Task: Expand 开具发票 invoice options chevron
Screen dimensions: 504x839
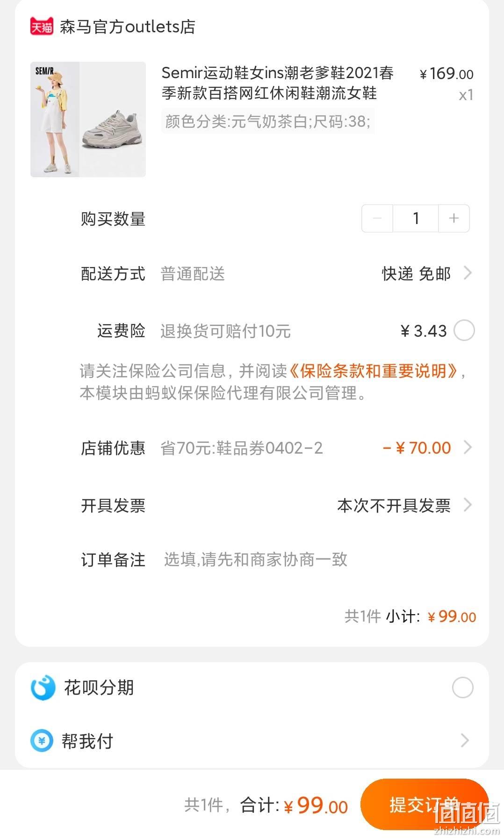Action: (x=468, y=505)
